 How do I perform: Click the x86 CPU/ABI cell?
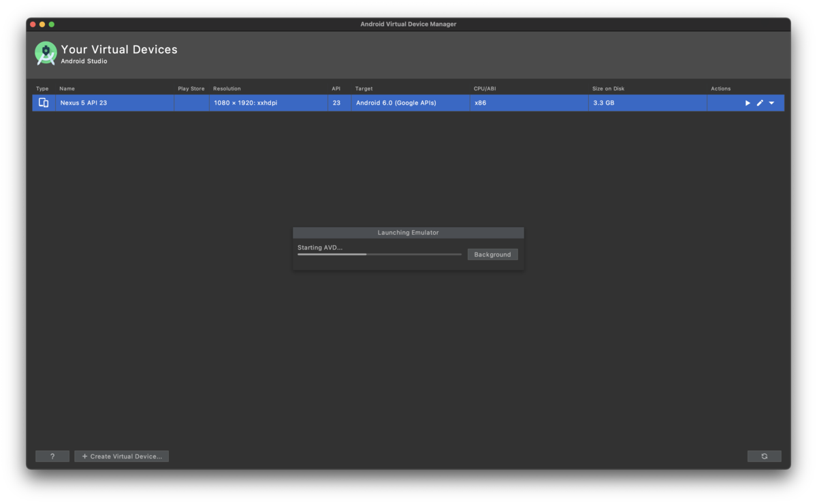[x=529, y=103]
